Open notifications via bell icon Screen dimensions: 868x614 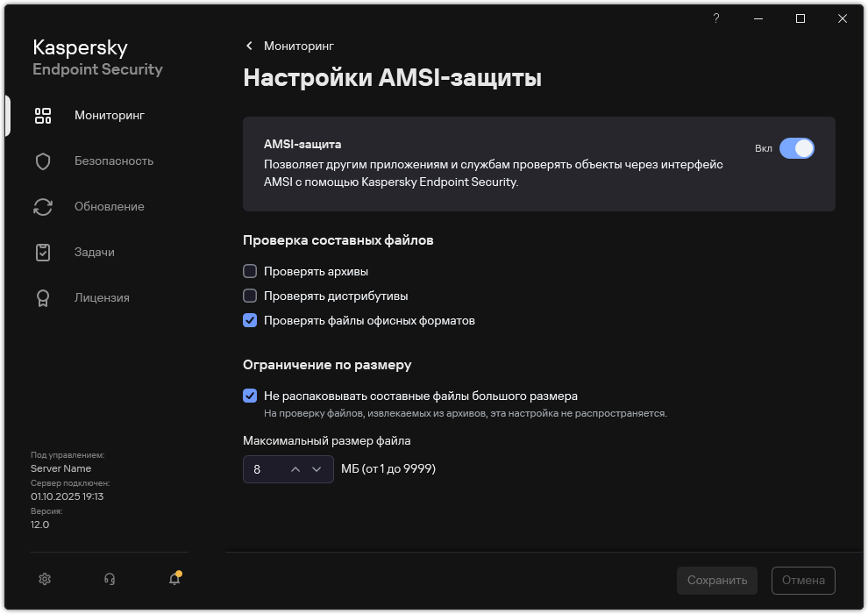click(x=174, y=580)
